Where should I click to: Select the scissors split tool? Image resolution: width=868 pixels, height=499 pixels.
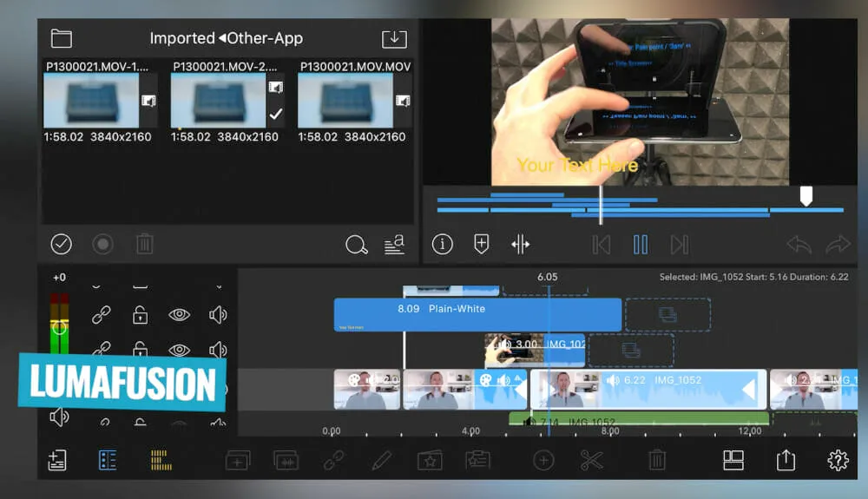(592, 460)
